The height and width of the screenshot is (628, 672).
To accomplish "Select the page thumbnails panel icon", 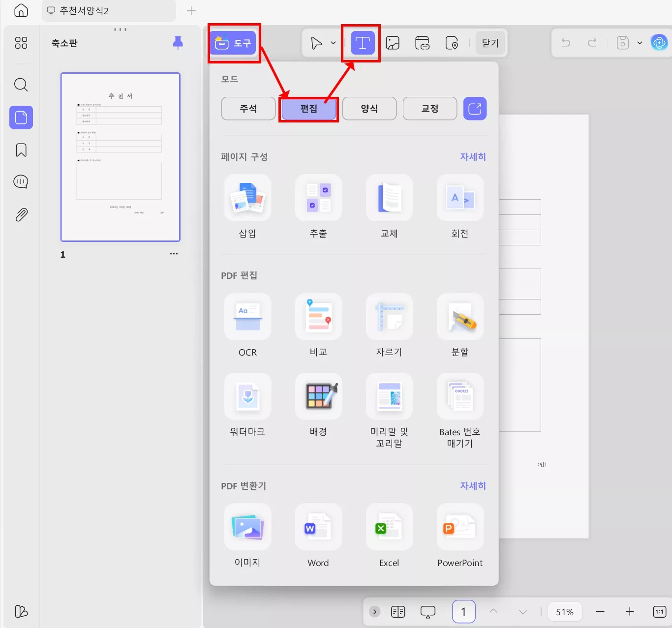I will [x=21, y=118].
